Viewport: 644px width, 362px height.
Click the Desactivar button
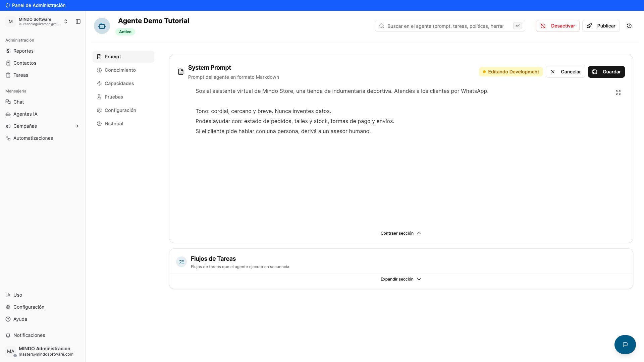coord(557,26)
